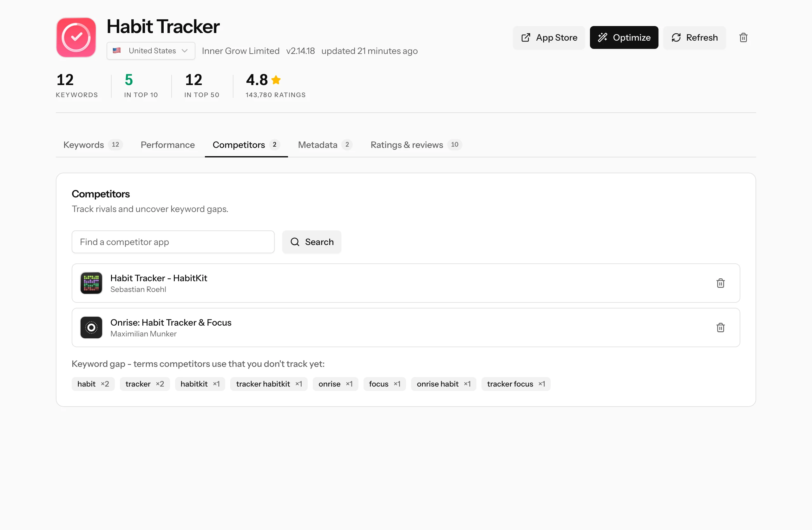The width and height of the screenshot is (812, 530).
Task: Select the Competitors tab
Action: (246, 145)
